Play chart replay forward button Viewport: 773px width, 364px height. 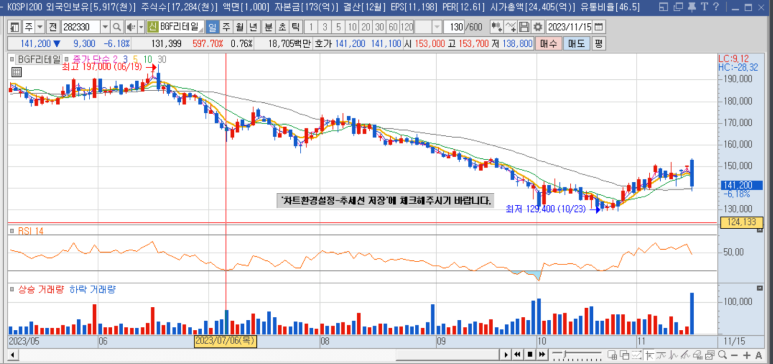coord(506,355)
